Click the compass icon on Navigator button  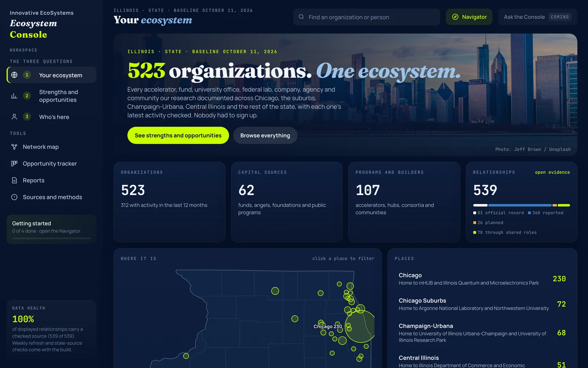click(455, 17)
